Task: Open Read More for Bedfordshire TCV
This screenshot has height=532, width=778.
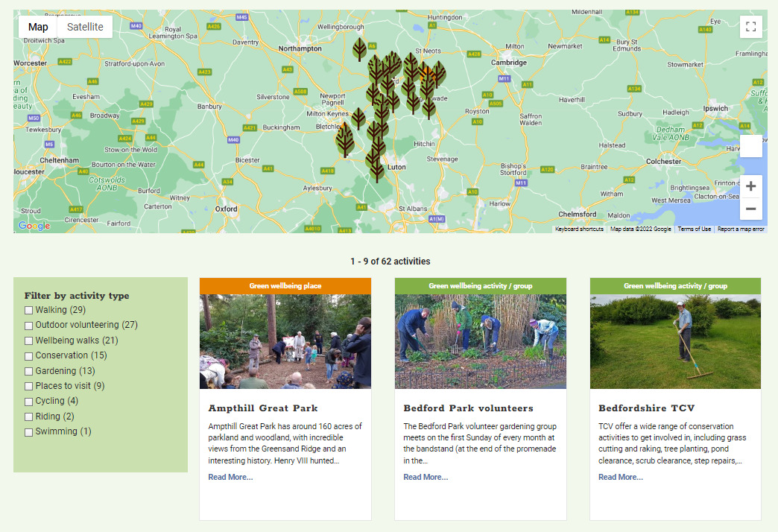Action: click(x=620, y=477)
